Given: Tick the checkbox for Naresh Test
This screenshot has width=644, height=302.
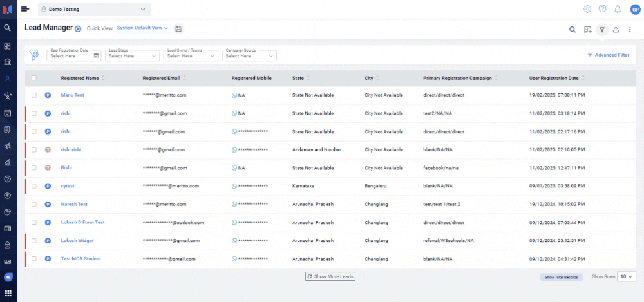Looking at the screenshot, I should point(33,204).
